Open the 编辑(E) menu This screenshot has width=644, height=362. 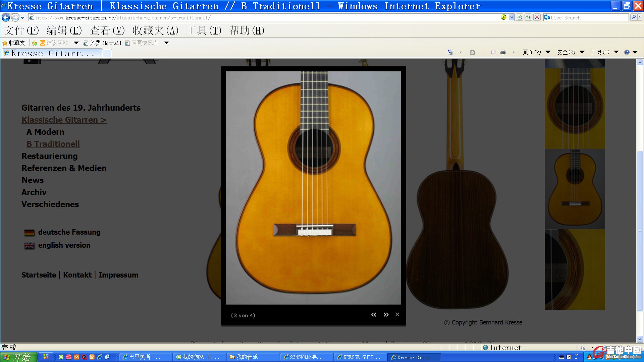point(64,31)
